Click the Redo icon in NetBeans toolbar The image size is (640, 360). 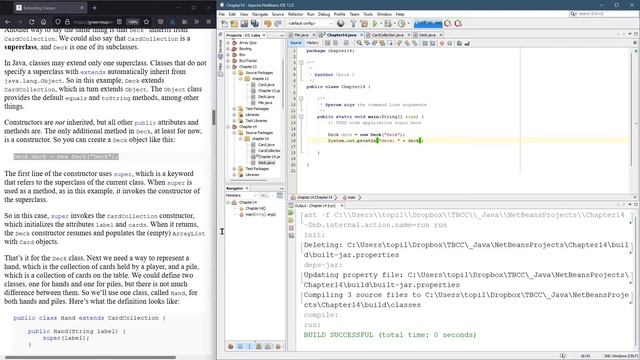pos(278,24)
